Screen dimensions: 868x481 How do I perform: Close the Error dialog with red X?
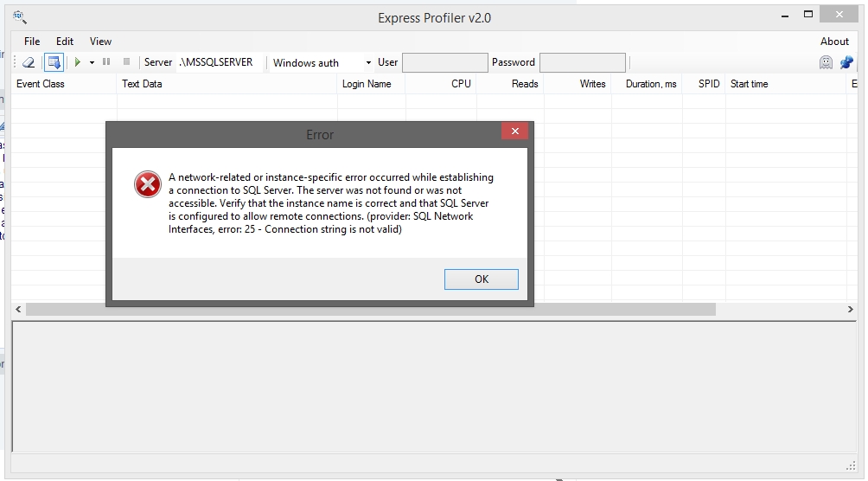pyautogui.click(x=514, y=131)
